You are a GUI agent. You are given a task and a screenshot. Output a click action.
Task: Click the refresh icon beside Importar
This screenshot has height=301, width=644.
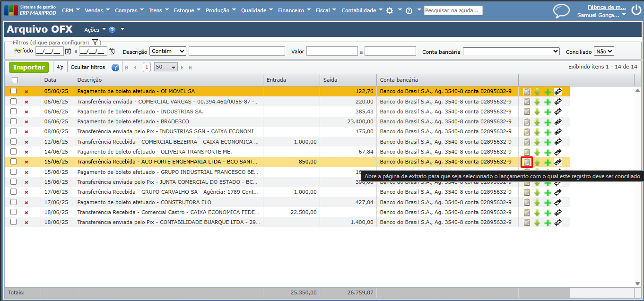(60, 67)
